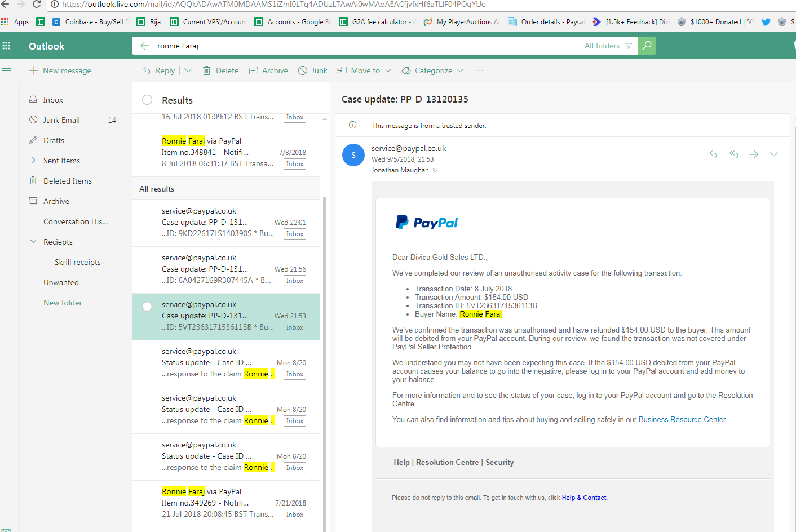Click sender avatar circle S
Screen dimensions: 796x532
(353, 155)
